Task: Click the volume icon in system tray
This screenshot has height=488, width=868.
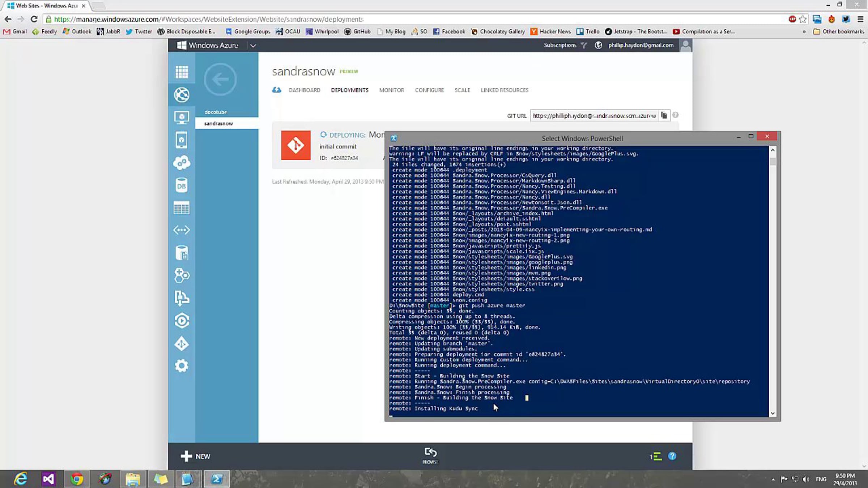Action: [806, 479]
